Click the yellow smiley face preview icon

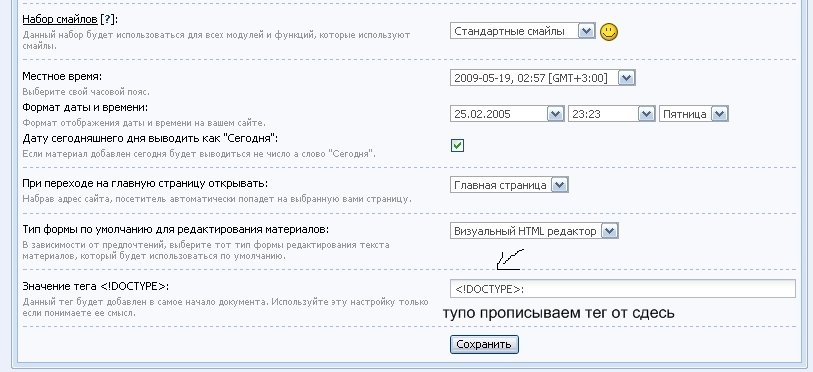(609, 32)
